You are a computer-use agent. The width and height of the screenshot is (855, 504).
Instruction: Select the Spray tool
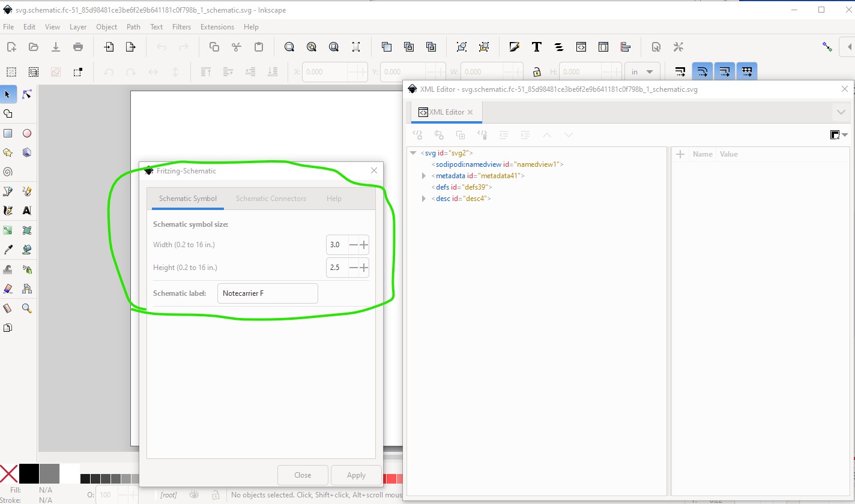[26, 269]
